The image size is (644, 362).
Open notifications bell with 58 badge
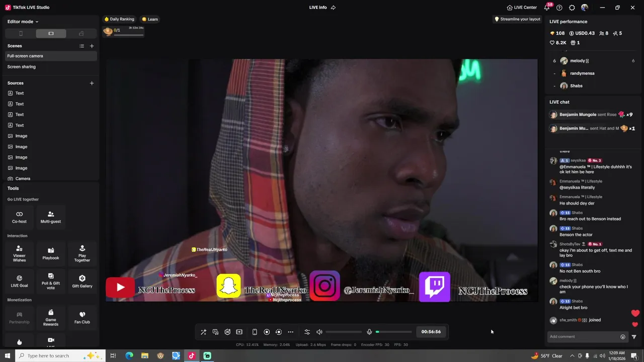(x=547, y=8)
